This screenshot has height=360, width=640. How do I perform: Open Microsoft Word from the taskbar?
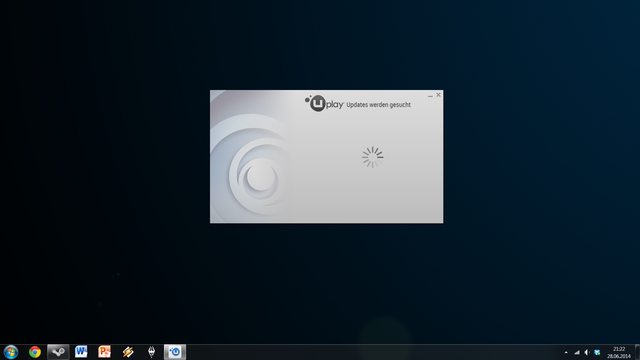(x=81, y=352)
